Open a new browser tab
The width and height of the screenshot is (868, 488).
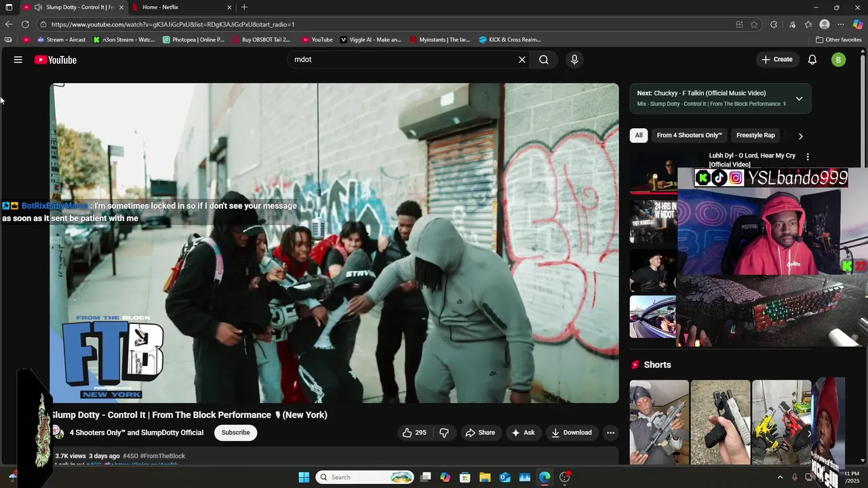pos(244,7)
